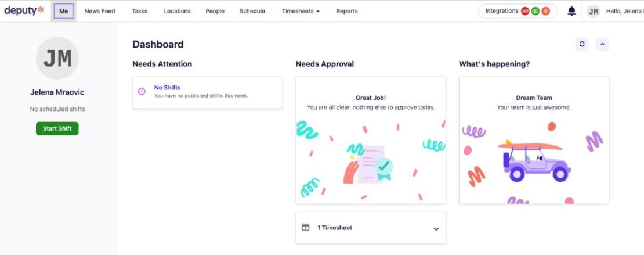Click the large JM profile picture

tap(57, 58)
